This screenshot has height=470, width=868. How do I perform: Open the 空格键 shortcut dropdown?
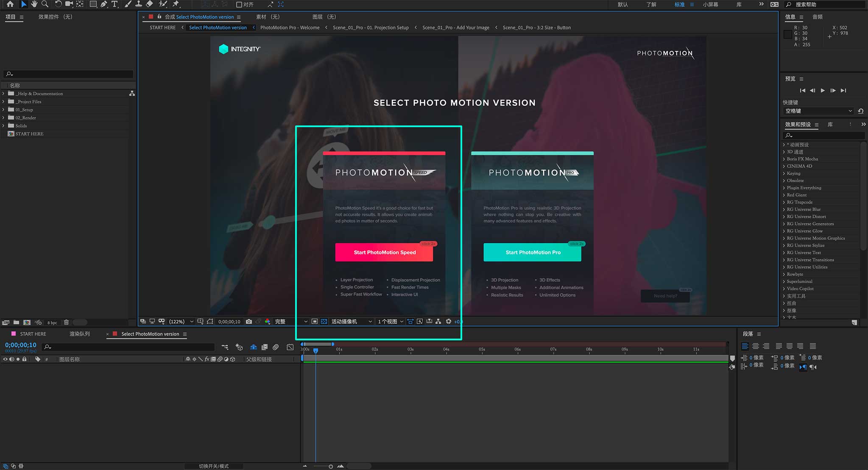coord(818,111)
